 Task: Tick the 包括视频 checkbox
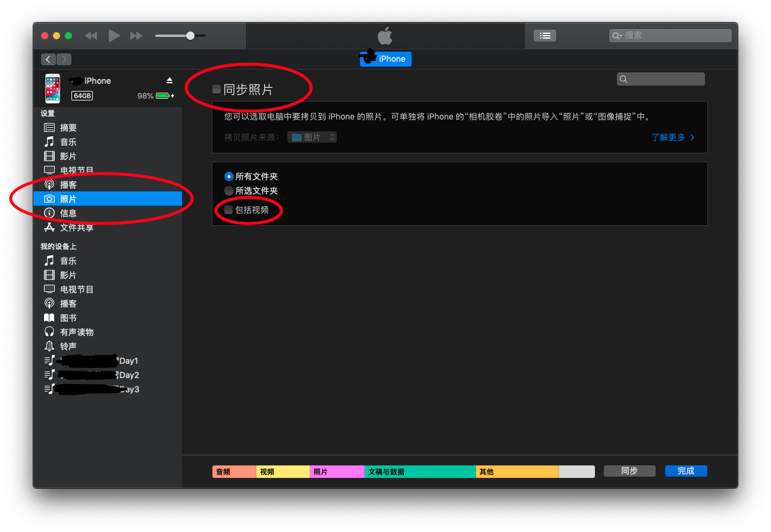[x=228, y=210]
